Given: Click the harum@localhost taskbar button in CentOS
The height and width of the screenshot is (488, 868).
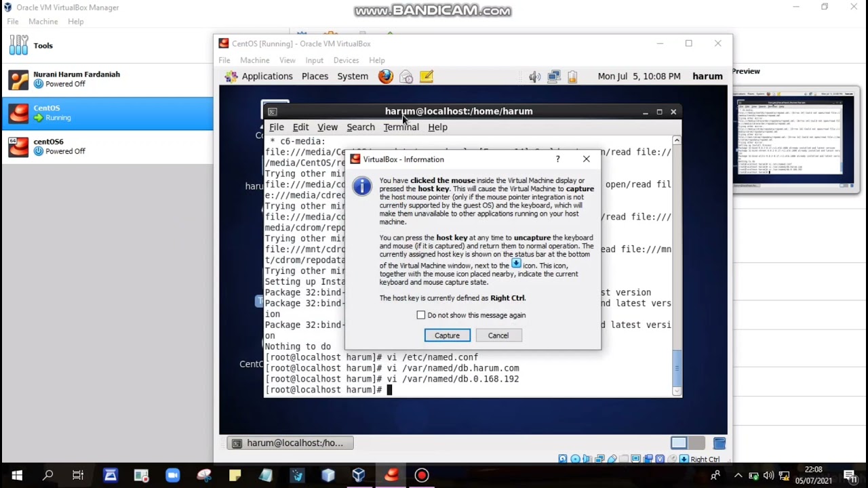Looking at the screenshot, I should coord(290,443).
